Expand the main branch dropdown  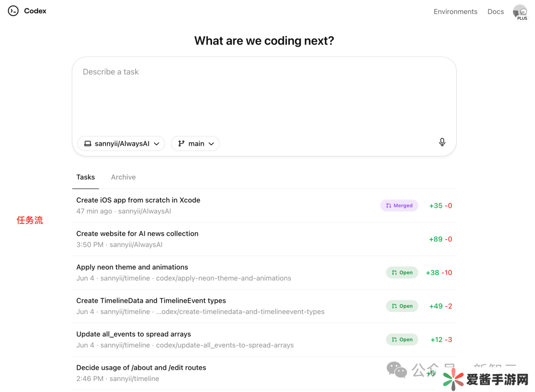tap(196, 144)
